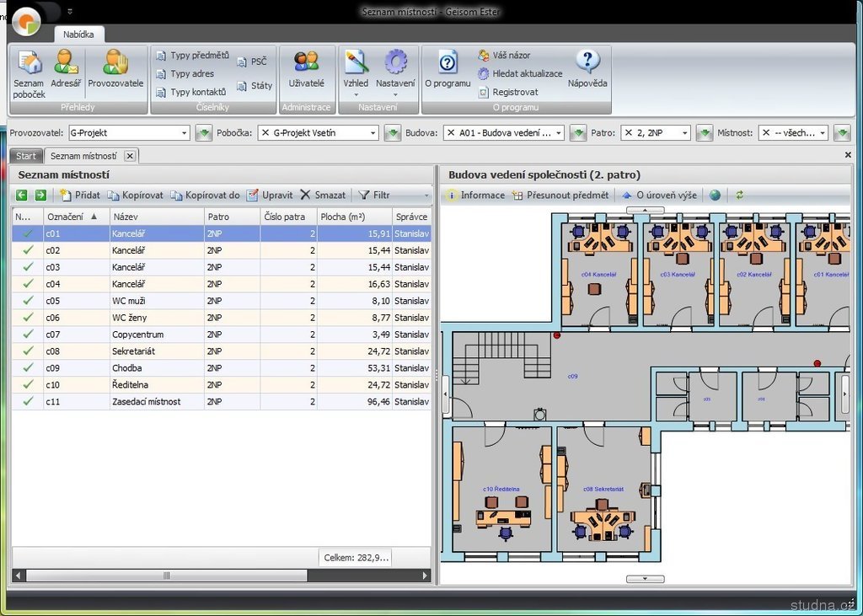The image size is (863, 616).
Task: Click Přesunout předmět button
Action: click(560, 196)
